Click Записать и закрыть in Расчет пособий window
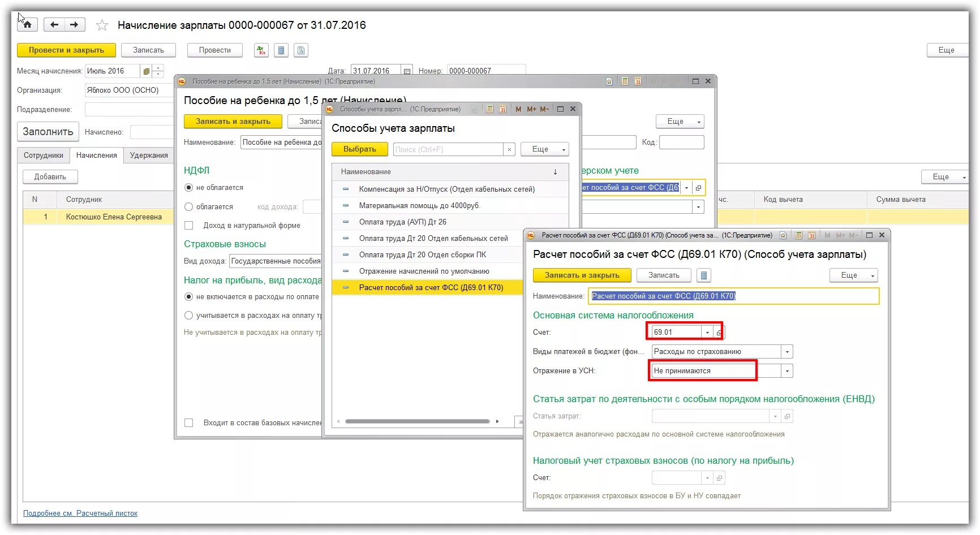The height and width of the screenshot is (535, 980). click(582, 275)
